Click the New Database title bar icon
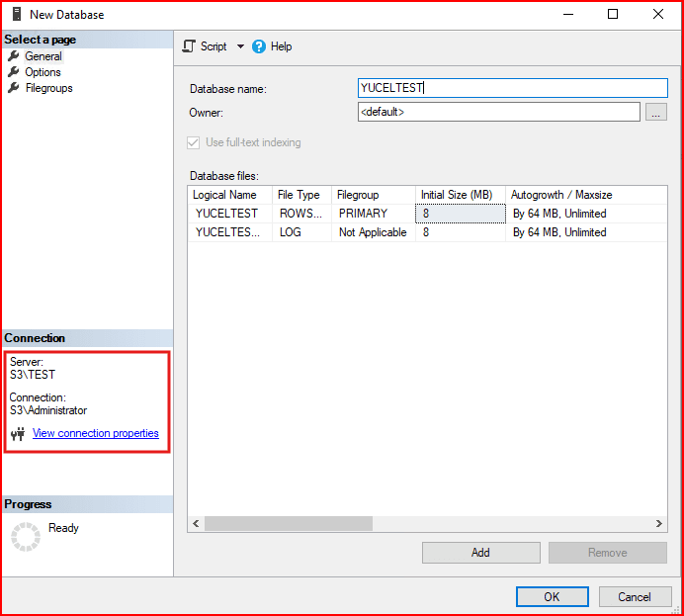Screen dimensions: 684x616 pyautogui.click(x=17, y=15)
